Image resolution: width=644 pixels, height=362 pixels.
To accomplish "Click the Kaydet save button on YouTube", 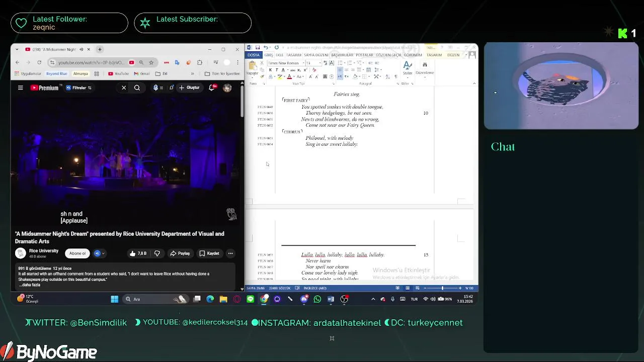I will click(x=209, y=253).
